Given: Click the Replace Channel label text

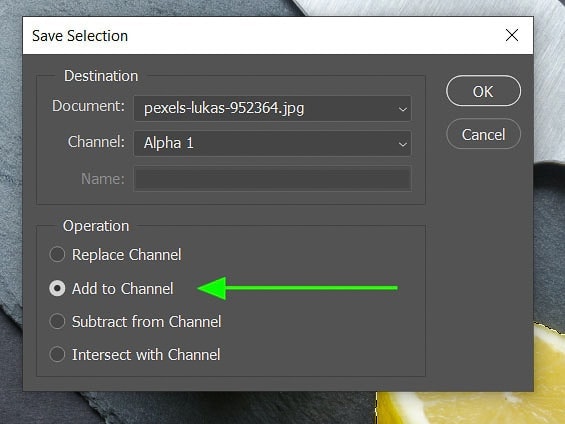Looking at the screenshot, I should (126, 255).
